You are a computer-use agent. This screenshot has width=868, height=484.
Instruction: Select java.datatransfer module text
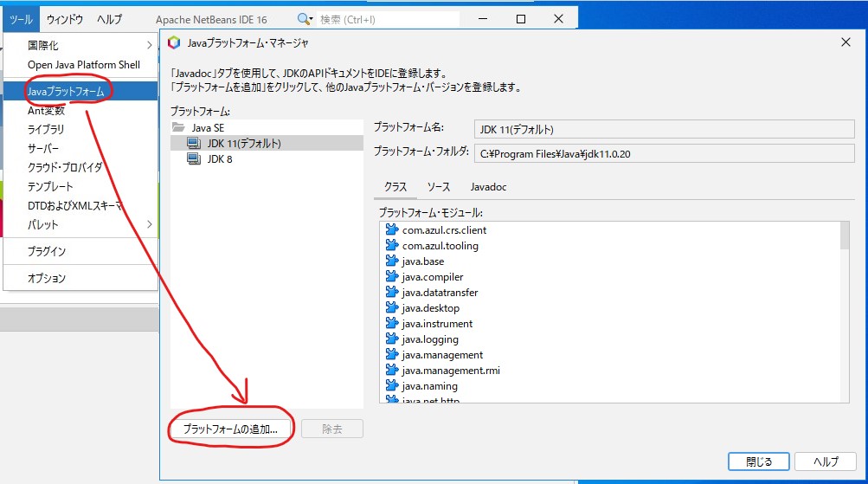pyautogui.click(x=440, y=293)
